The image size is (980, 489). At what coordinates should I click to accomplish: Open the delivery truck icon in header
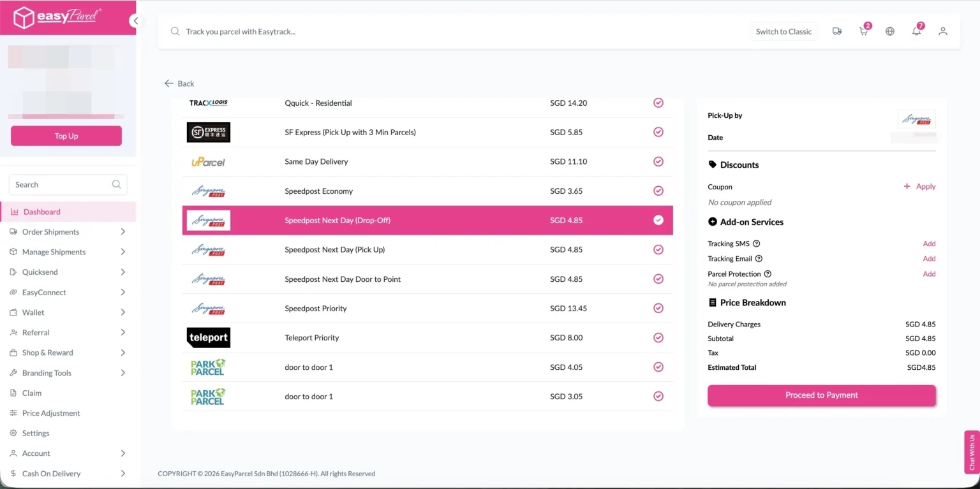pos(837,31)
